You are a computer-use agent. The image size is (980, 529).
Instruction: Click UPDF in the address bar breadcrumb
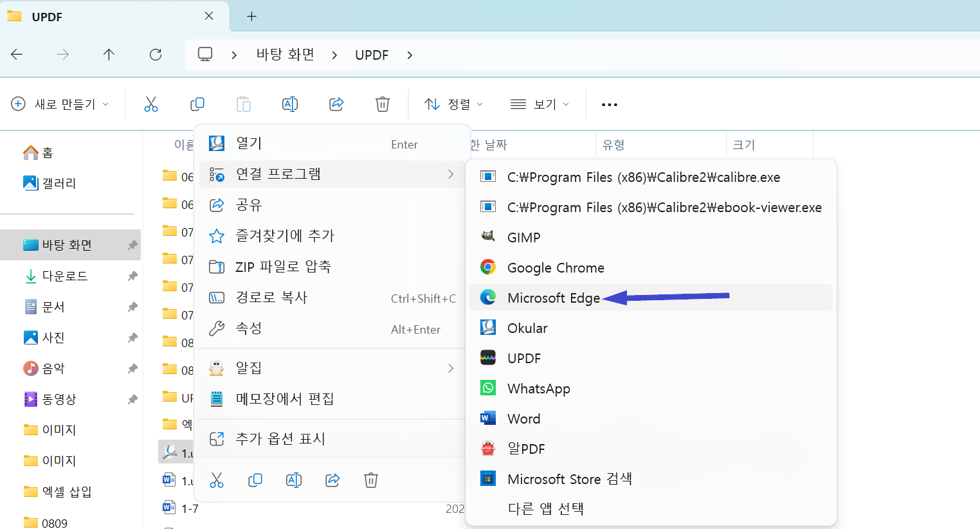(x=372, y=55)
